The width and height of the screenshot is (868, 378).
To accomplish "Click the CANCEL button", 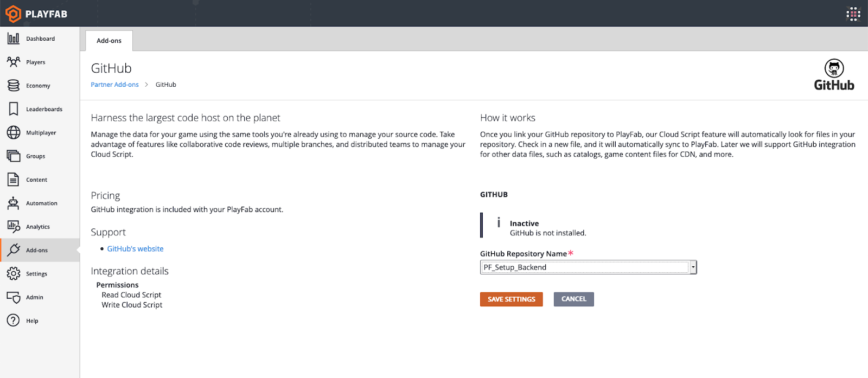I will click(x=573, y=299).
